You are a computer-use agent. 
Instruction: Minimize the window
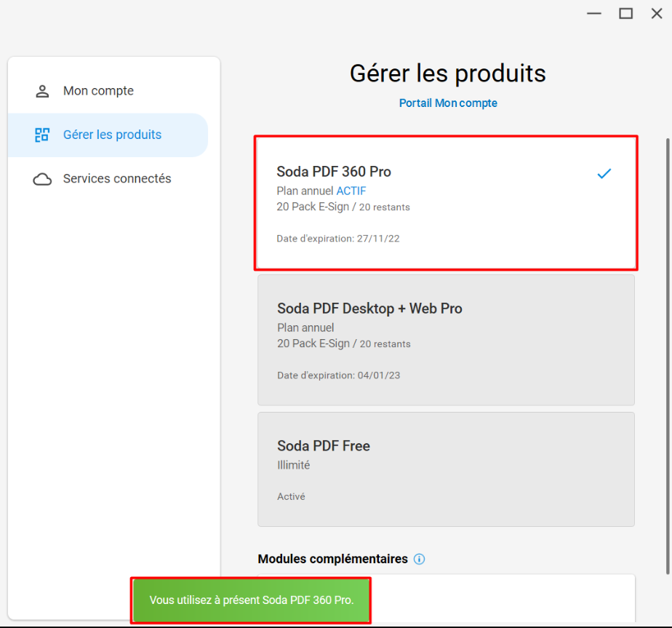(594, 14)
